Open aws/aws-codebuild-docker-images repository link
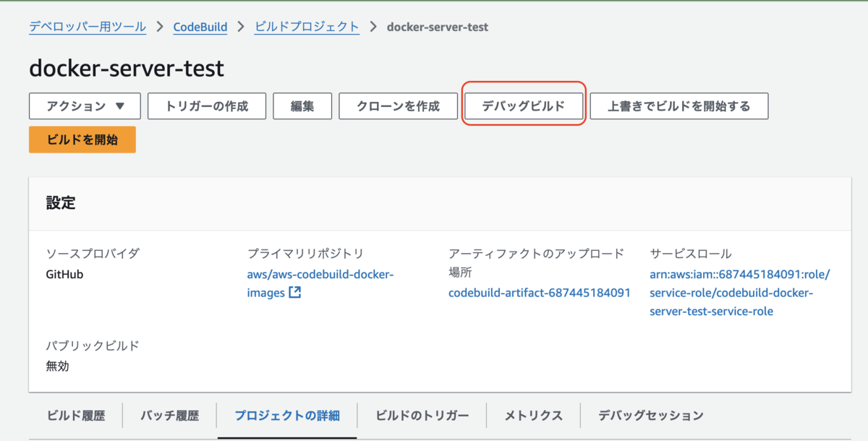The image size is (868, 441). click(320, 284)
